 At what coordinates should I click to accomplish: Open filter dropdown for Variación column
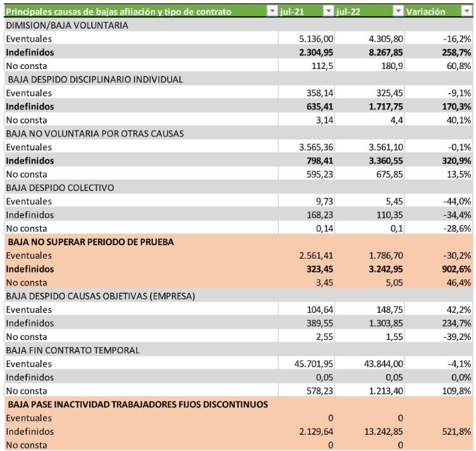467,11
